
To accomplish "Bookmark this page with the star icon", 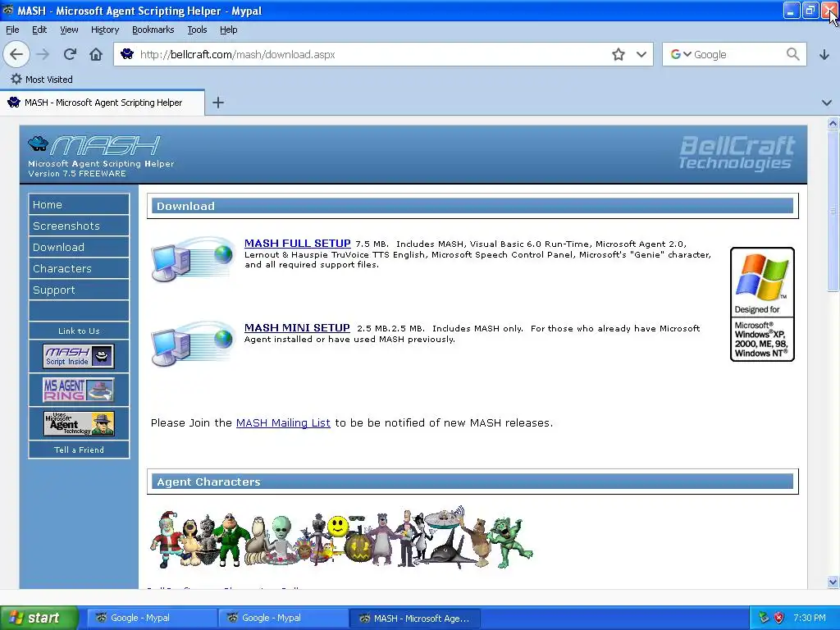I will point(619,54).
